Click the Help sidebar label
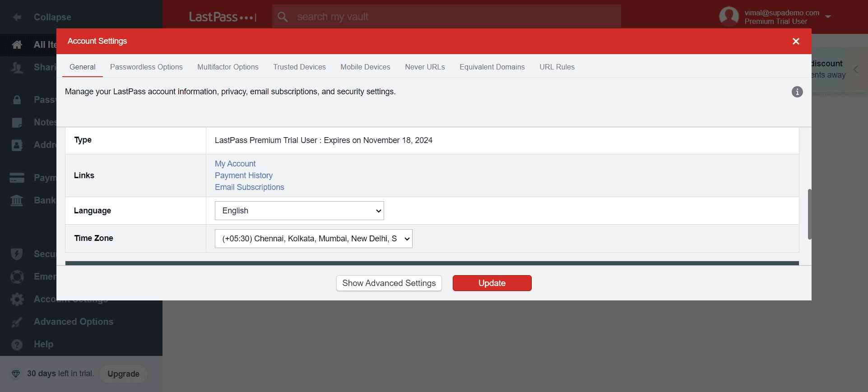The height and width of the screenshot is (392, 868). coord(43,344)
